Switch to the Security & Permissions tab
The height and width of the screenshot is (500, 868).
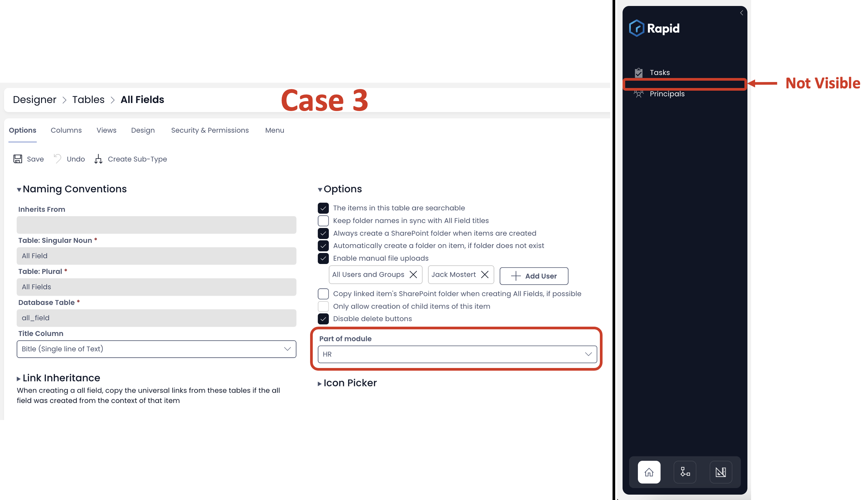(x=210, y=130)
